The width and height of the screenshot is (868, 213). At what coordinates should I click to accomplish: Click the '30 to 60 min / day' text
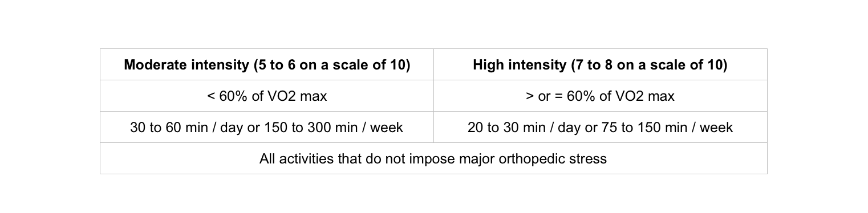tap(187, 128)
